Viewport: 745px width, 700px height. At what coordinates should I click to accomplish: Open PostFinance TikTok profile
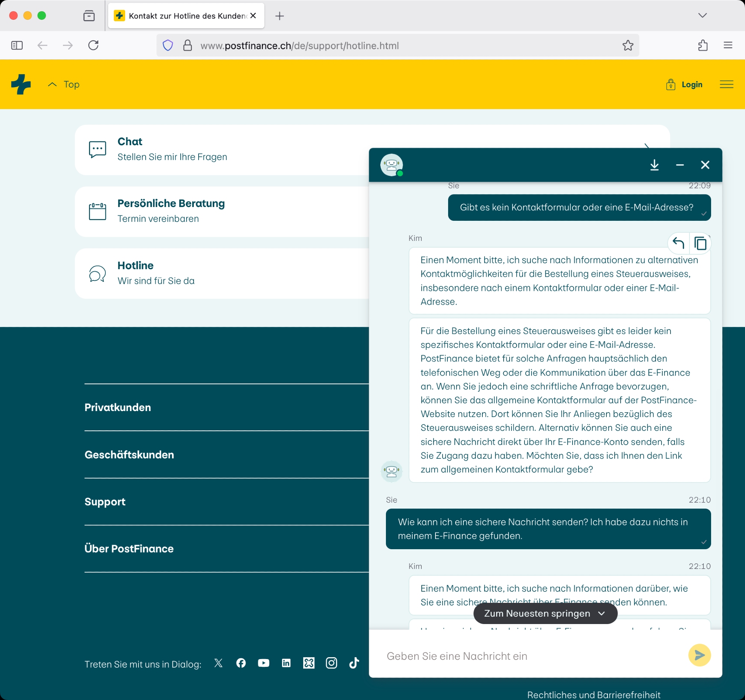(354, 663)
